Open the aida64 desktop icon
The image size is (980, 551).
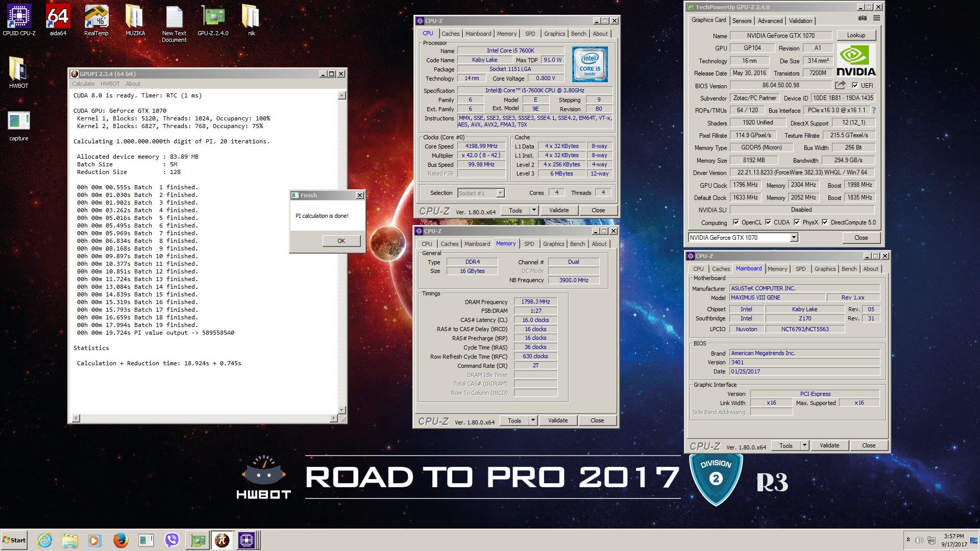pos(58,20)
